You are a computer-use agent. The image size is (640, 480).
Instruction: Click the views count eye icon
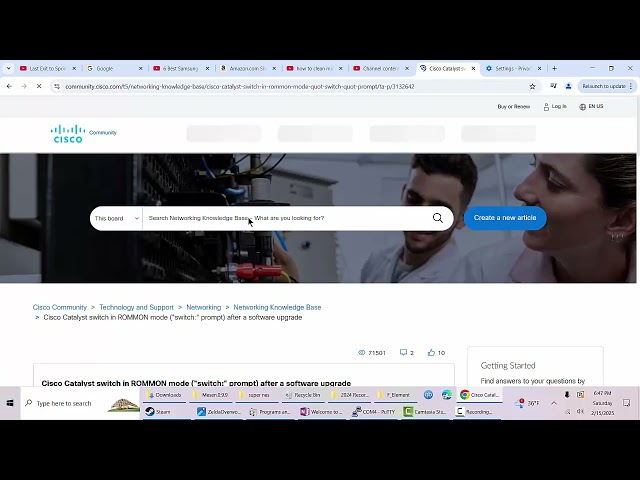[x=361, y=353]
